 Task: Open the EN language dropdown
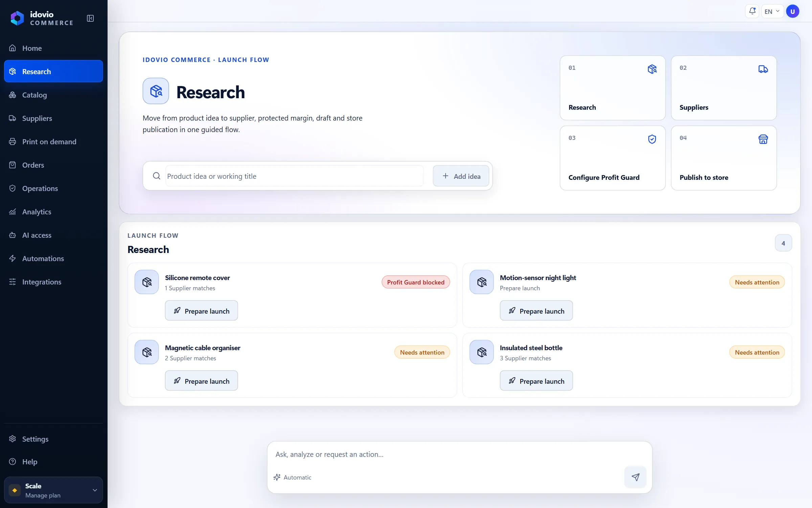[772, 11]
